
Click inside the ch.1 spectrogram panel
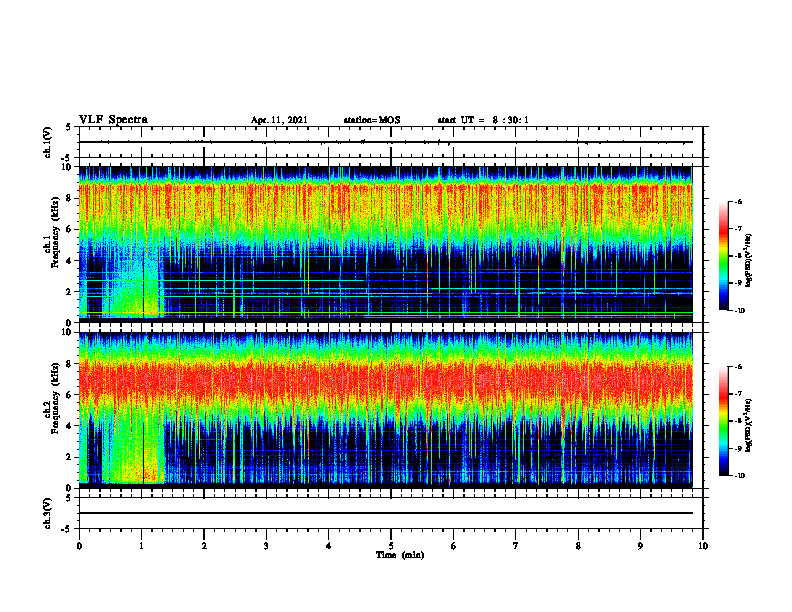[x=385, y=244]
